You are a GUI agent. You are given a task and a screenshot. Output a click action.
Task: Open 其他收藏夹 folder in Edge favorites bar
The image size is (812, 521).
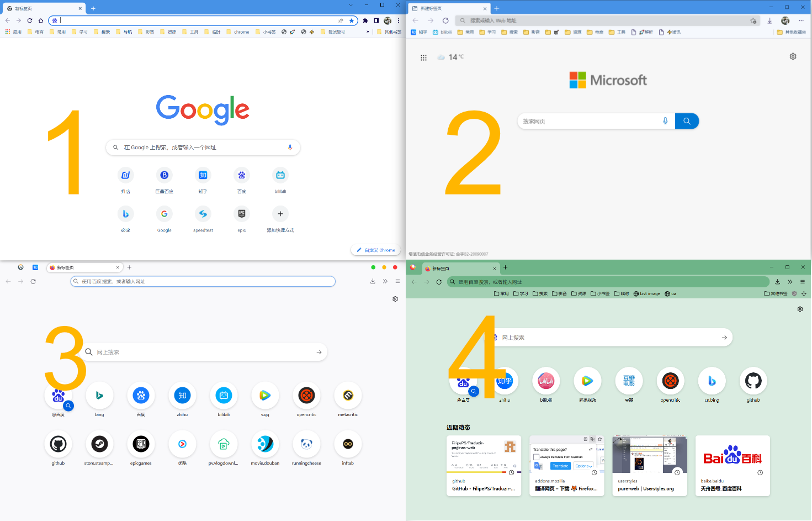[791, 32]
